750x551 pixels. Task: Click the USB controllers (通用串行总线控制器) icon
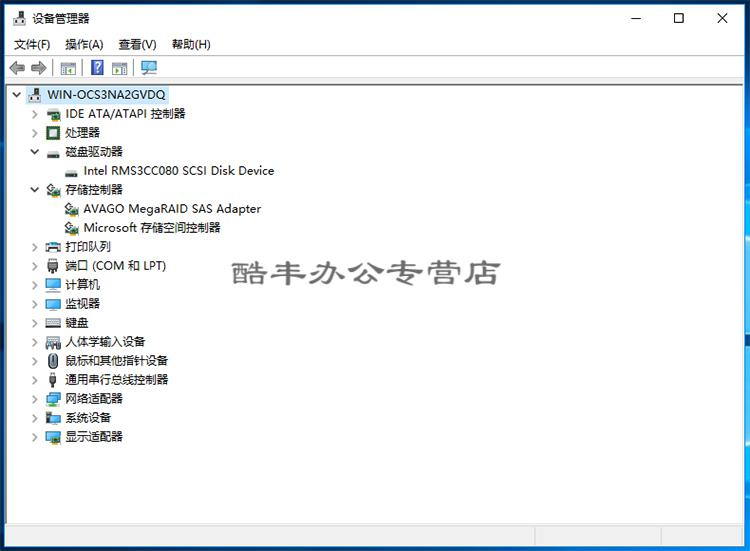coord(53,380)
